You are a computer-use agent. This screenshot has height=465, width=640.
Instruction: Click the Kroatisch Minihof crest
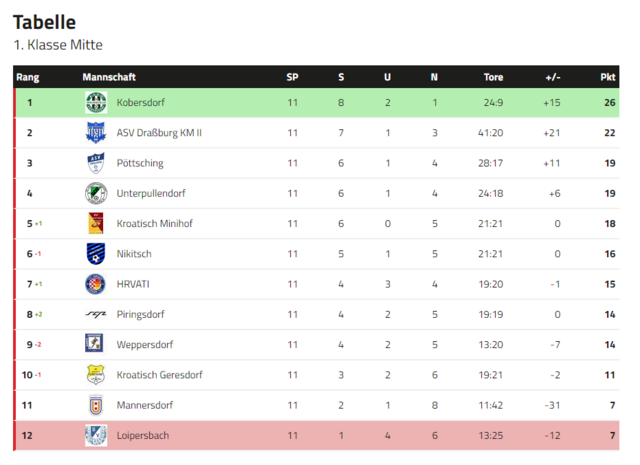[x=96, y=223]
